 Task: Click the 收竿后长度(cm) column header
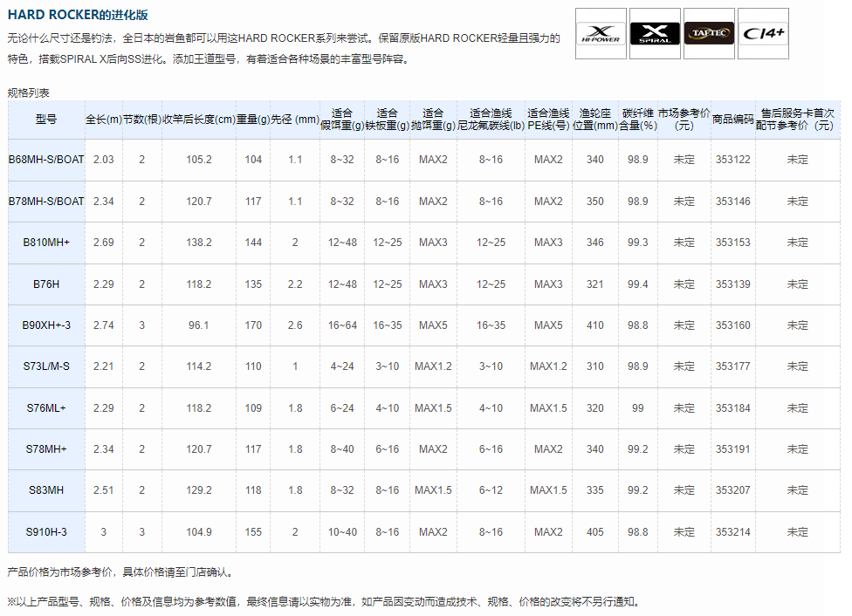tap(199, 120)
